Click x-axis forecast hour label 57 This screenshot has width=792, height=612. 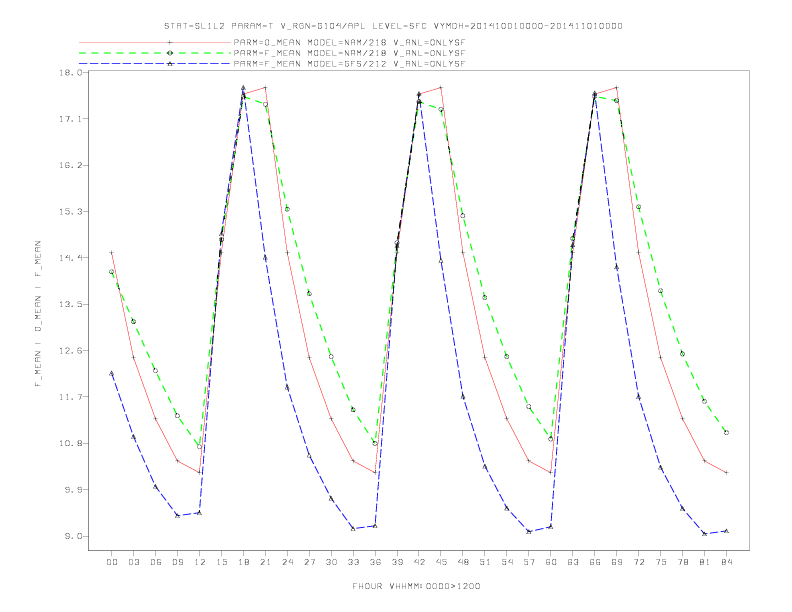[x=529, y=562]
